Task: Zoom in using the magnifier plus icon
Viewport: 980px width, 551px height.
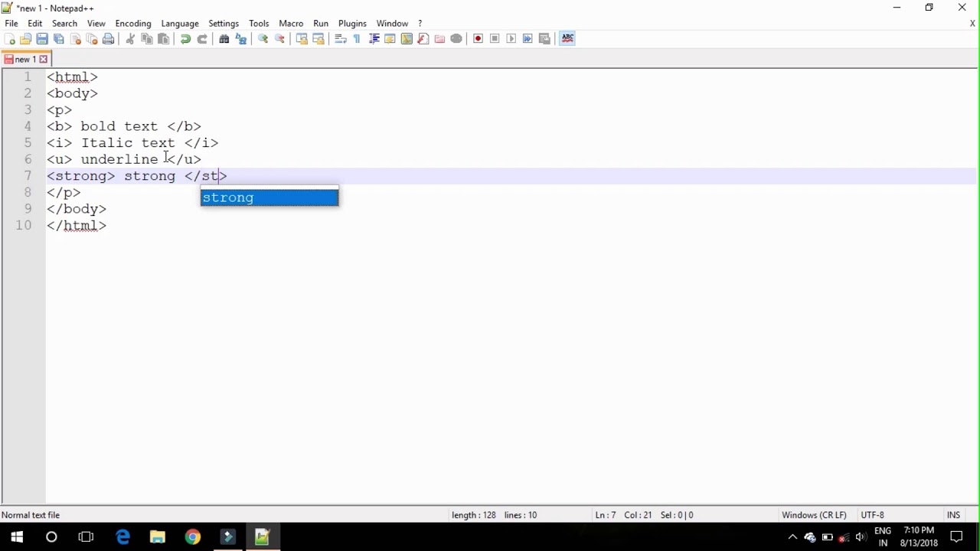Action: coord(263,39)
